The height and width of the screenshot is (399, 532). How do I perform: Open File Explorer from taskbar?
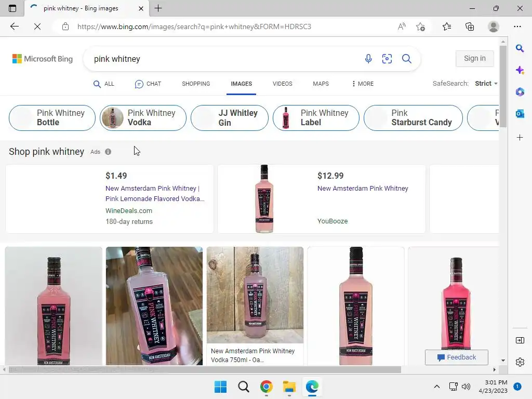[289, 387]
